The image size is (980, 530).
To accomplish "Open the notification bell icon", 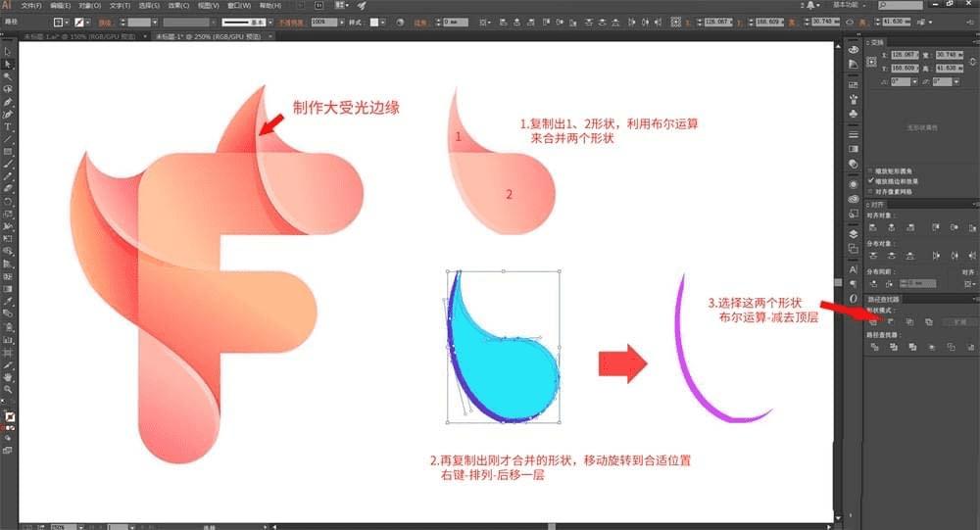I will tap(810, 5).
